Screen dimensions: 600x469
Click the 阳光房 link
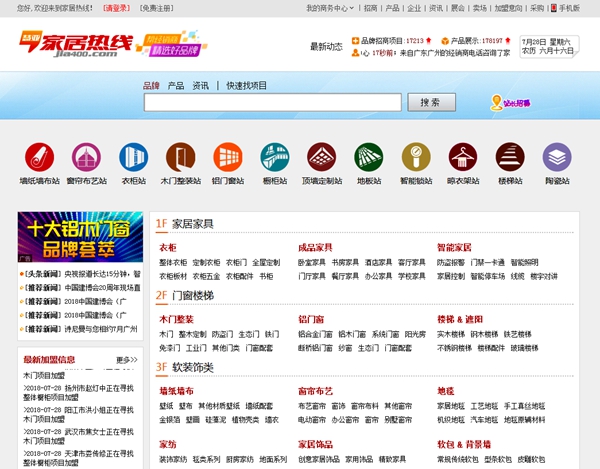point(415,334)
